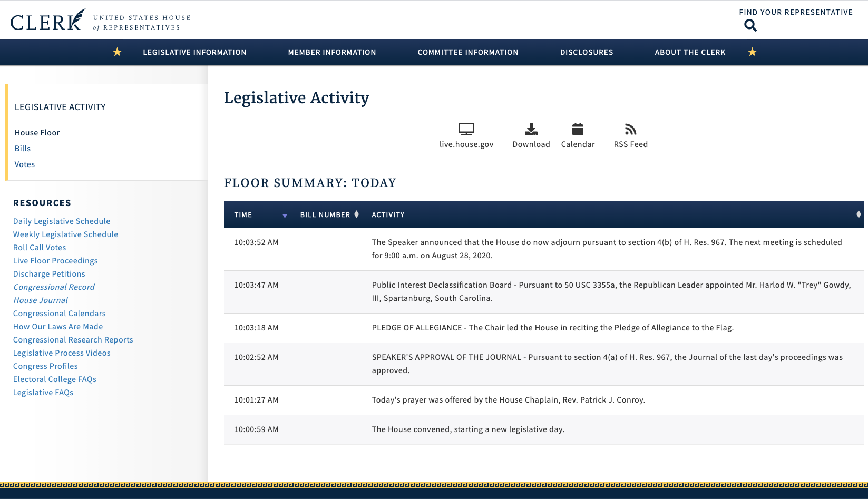The width and height of the screenshot is (868, 499).
Task: Click the right gold star in navbar
Action: pos(752,52)
